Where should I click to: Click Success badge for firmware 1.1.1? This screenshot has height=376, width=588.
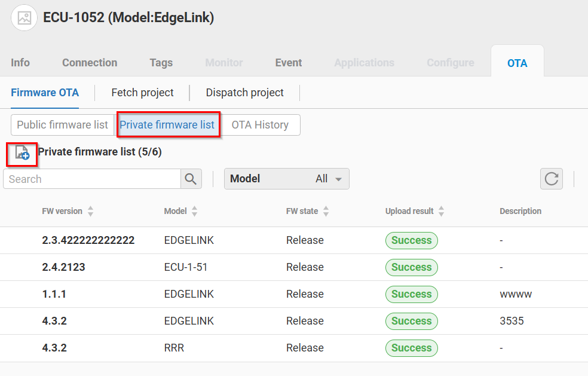point(411,294)
